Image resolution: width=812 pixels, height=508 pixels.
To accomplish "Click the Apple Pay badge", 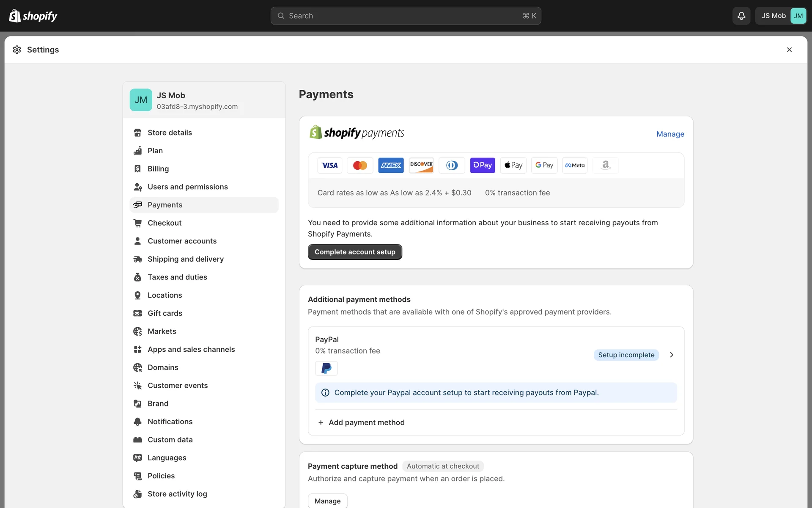I will (513, 165).
